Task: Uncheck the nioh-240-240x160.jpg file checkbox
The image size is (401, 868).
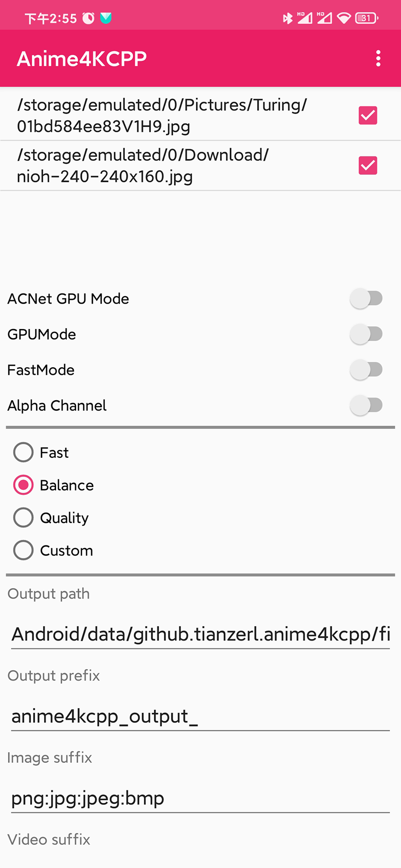Action: click(367, 165)
